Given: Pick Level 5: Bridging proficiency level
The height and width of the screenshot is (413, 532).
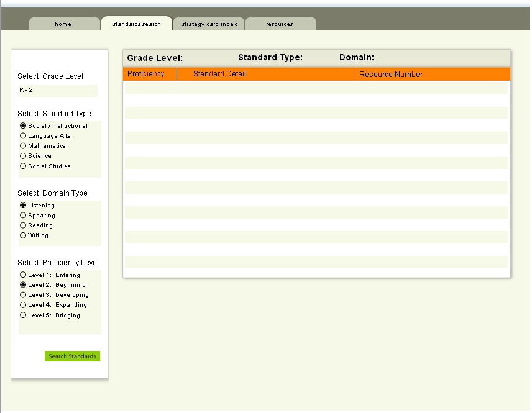Looking at the screenshot, I should tap(23, 315).
